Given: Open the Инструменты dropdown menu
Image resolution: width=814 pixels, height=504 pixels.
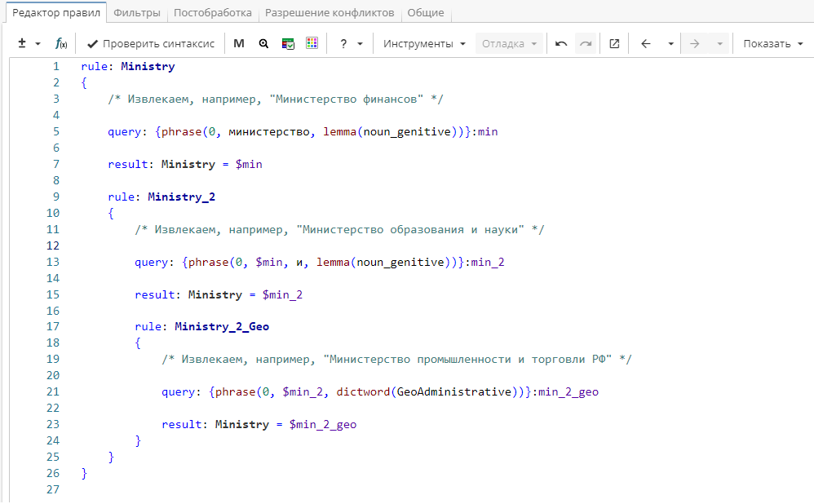Looking at the screenshot, I should click(x=424, y=43).
